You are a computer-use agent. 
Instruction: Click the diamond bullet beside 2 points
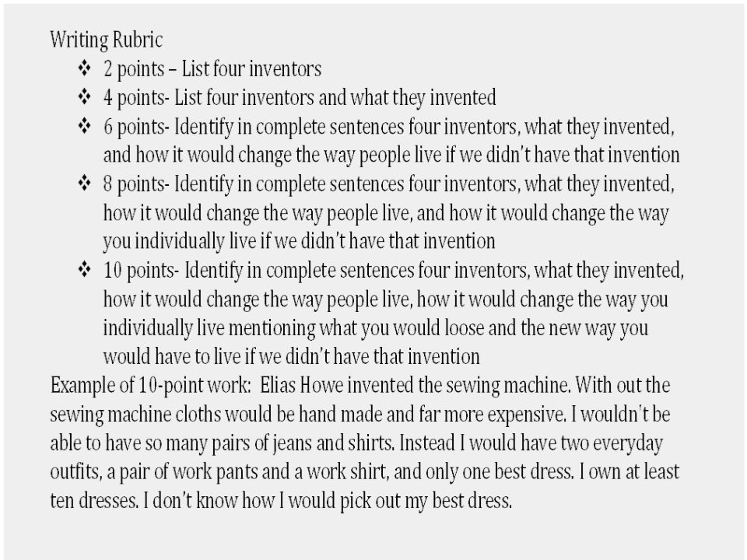pyautogui.click(x=84, y=68)
